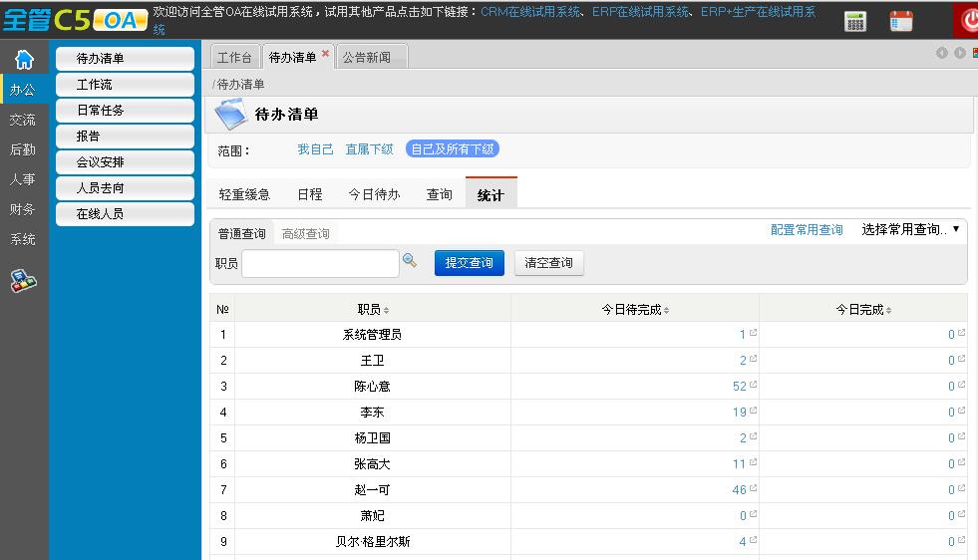
Task: Open ERP+生产在线试用系统 link
Action: (x=758, y=12)
